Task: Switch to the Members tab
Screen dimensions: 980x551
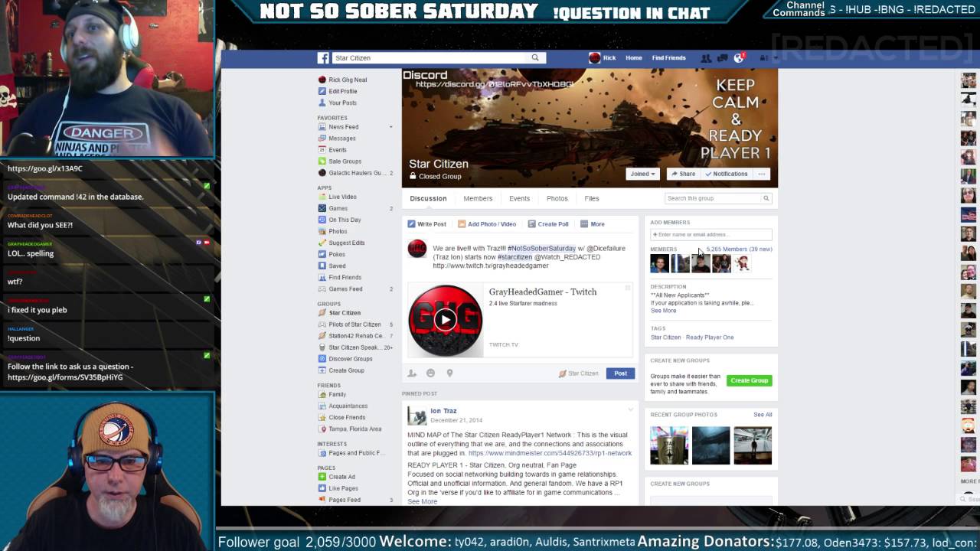Action: pyautogui.click(x=478, y=198)
